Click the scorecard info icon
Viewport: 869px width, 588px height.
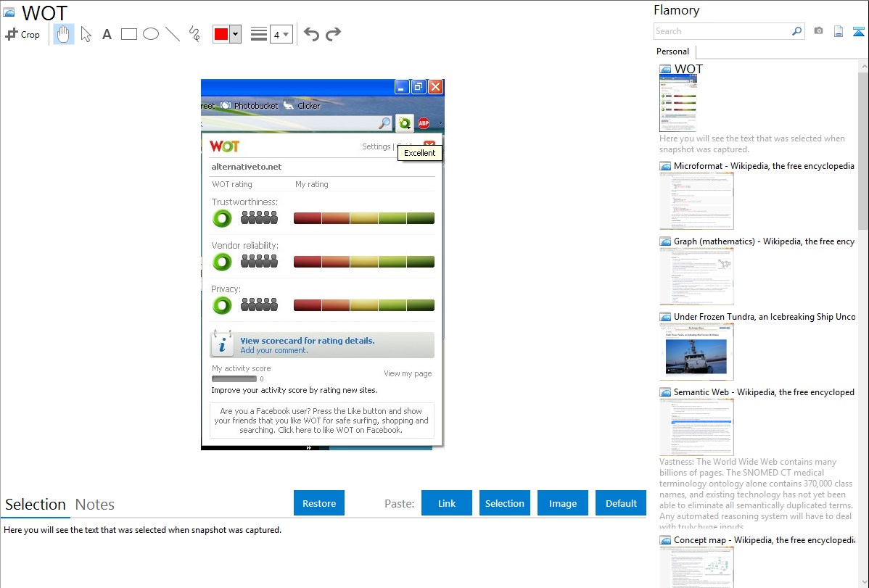(222, 344)
